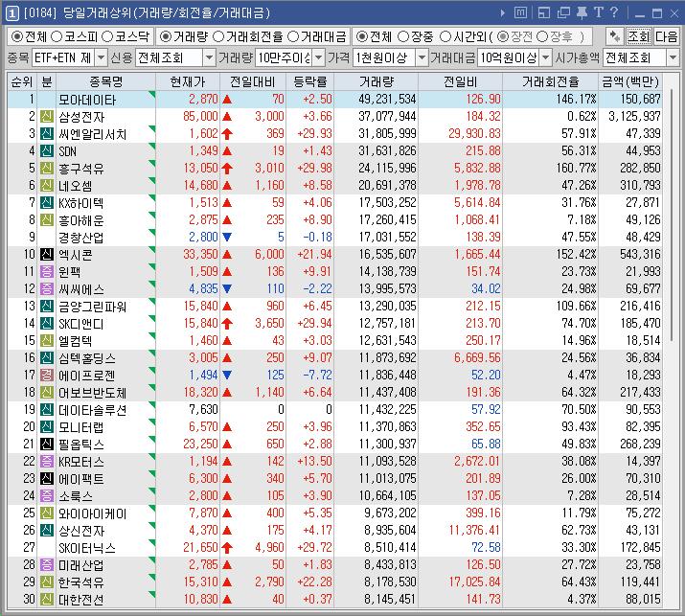Pin the window with the pushpin icon
This screenshot has height=616, width=685.
(582, 12)
